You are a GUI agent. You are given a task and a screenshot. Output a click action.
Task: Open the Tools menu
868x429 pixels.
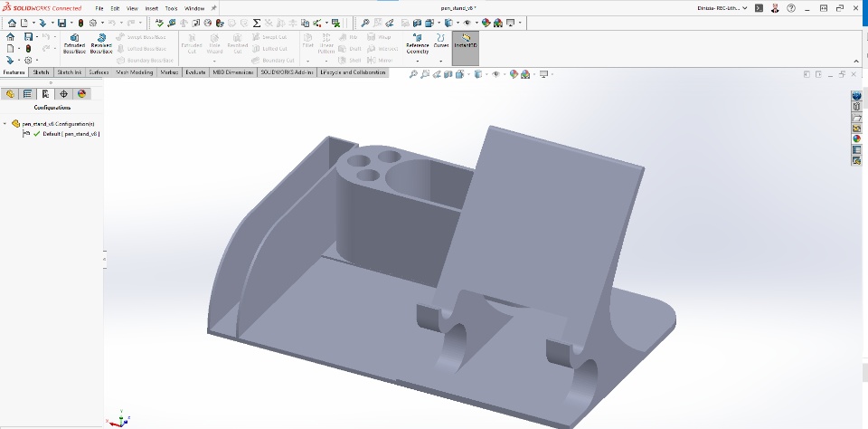click(171, 8)
